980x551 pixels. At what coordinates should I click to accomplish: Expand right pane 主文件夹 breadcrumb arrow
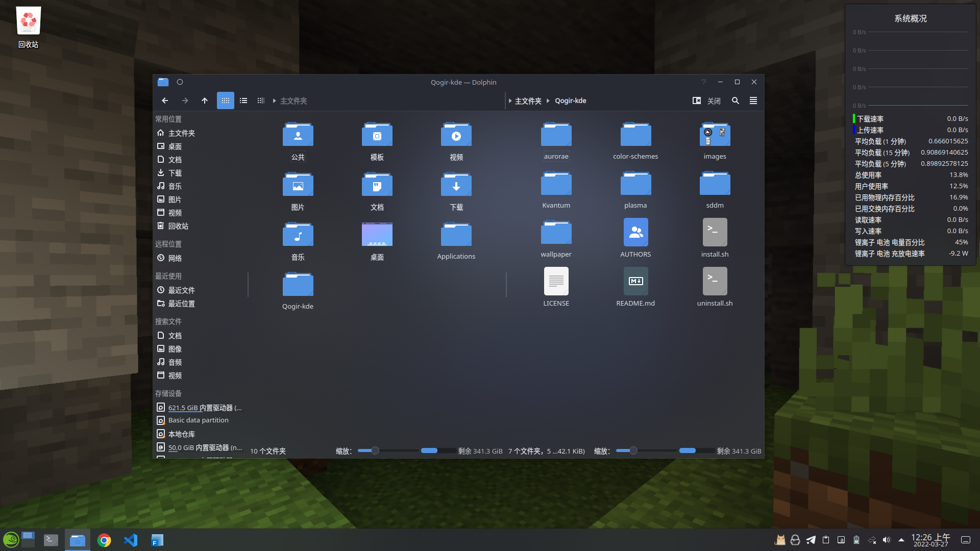(510, 101)
